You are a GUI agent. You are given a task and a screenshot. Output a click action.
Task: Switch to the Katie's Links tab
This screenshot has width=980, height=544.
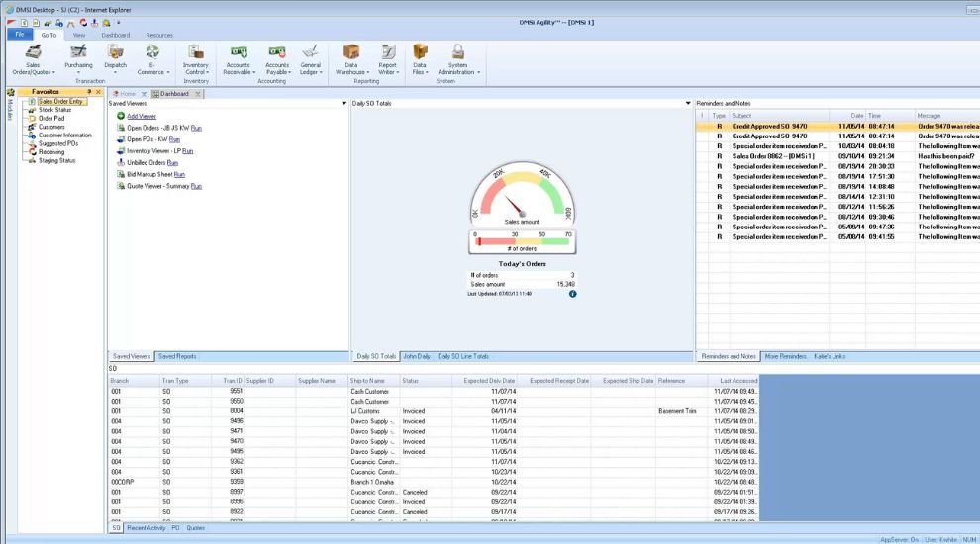point(830,356)
